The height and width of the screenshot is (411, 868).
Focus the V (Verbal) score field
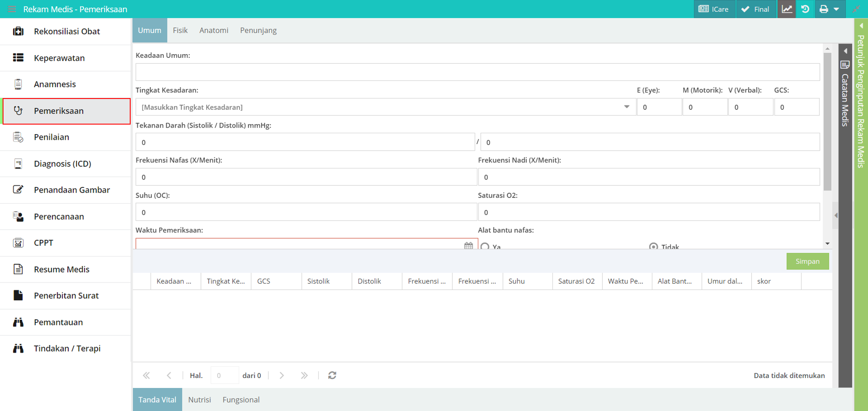(x=751, y=107)
